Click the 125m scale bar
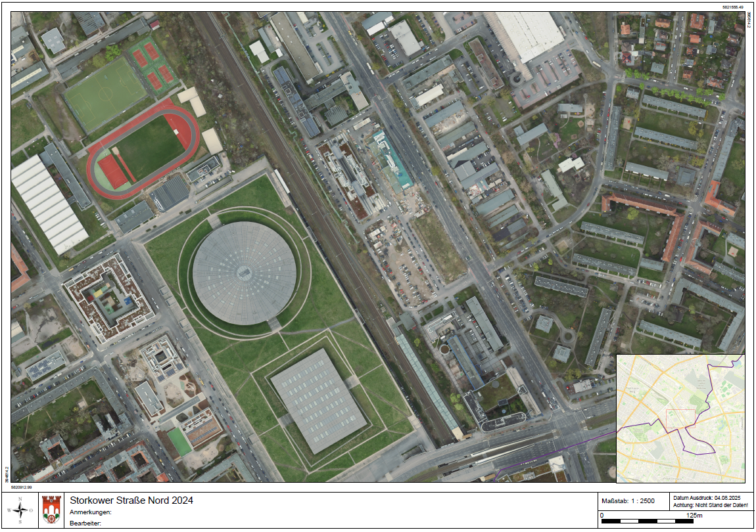The image size is (756, 532). point(648,521)
